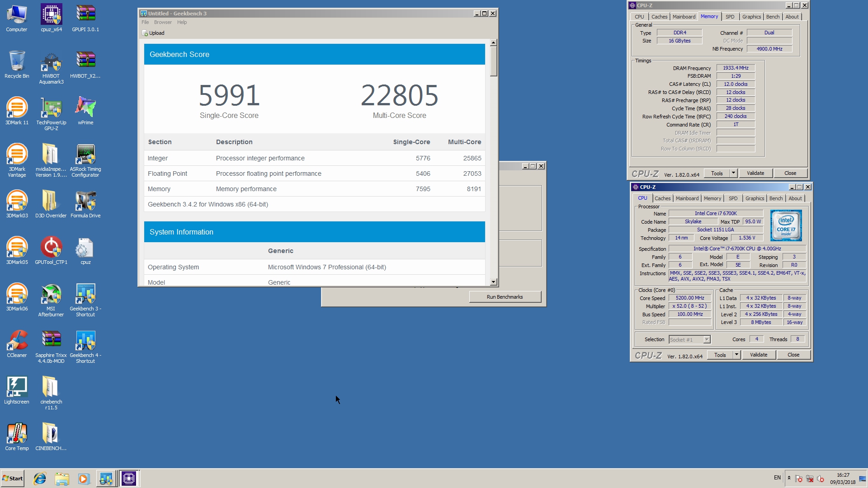Open the Computer desktop icon
868x488 pixels.
[x=17, y=18]
